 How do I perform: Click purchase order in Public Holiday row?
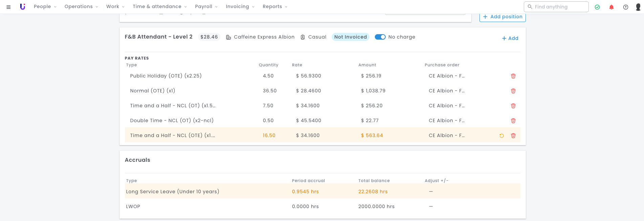tap(447, 76)
